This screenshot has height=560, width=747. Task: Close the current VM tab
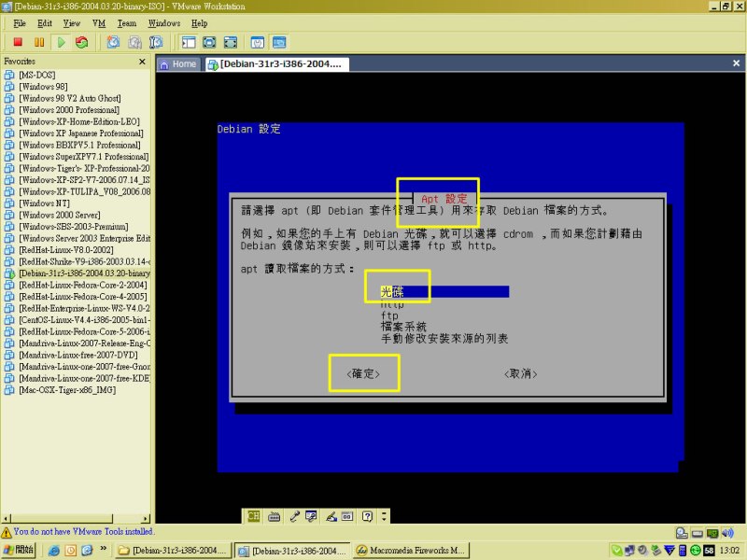point(736,63)
